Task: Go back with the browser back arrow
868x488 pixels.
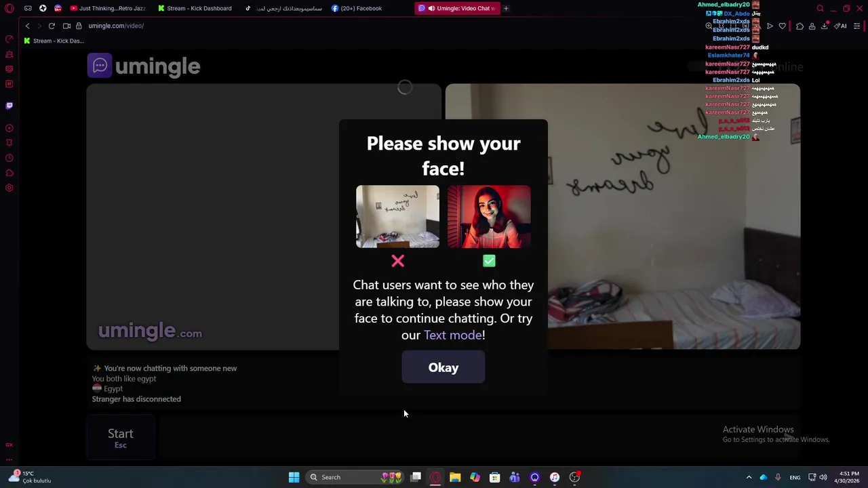Action: [27, 26]
